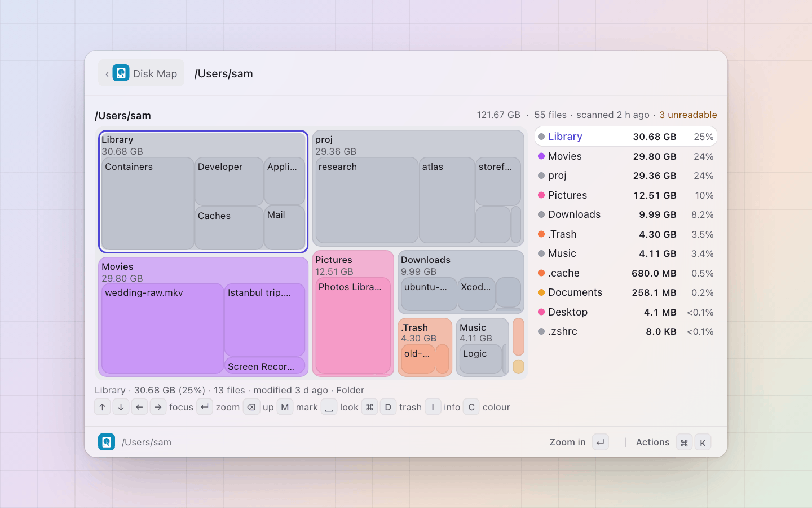The image size is (812, 508).
Task: Select the .Trash row in the list
Action: [626, 234]
